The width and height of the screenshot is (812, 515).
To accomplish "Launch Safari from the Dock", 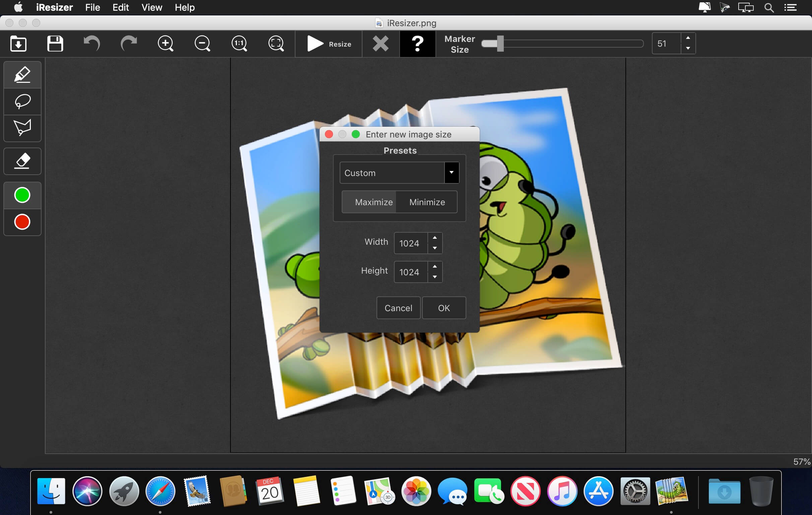I will pyautogui.click(x=160, y=492).
